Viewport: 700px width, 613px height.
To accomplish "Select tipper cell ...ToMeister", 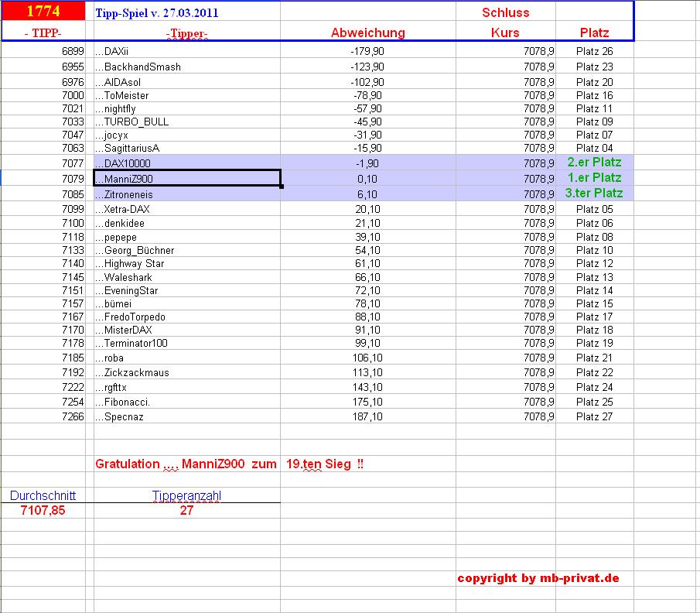I will click(187, 96).
